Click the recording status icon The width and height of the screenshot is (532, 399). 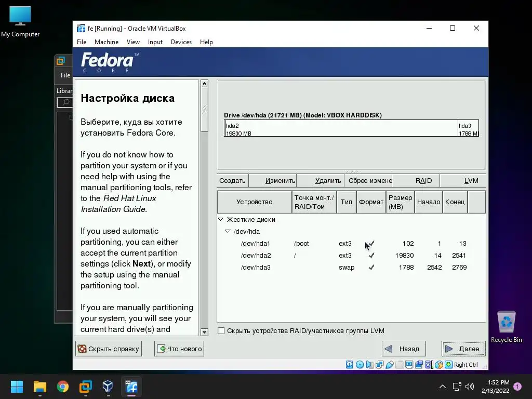click(x=419, y=364)
